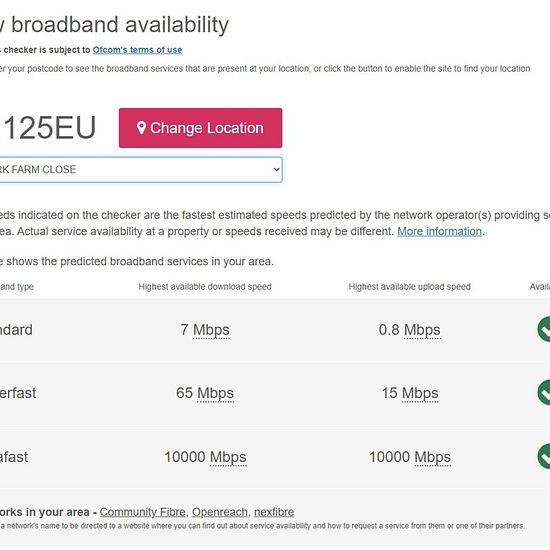This screenshot has width=550, height=550.
Task: Click the 10000 Mbps upload speed value
Action: point(410,457)
